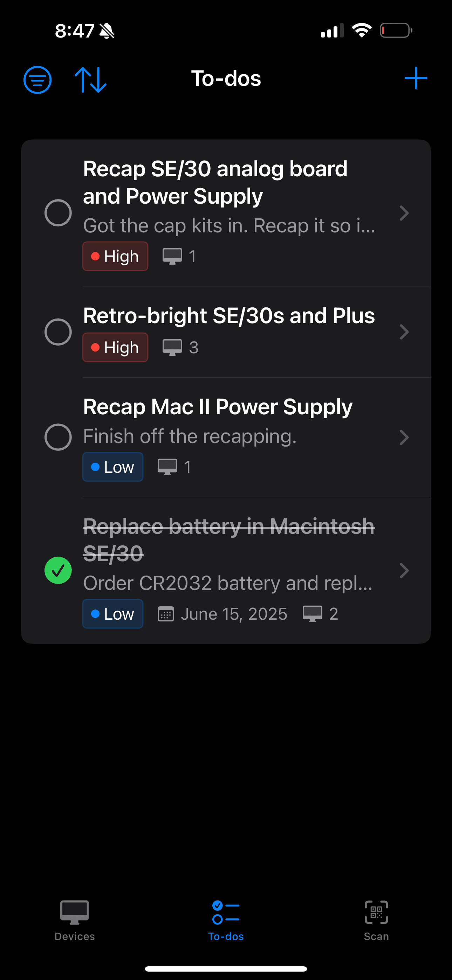This screenshot has height=980, width=452.
Task: Check off Retro-bright SE/30s and Plus
Action: [x=58, y=332]
